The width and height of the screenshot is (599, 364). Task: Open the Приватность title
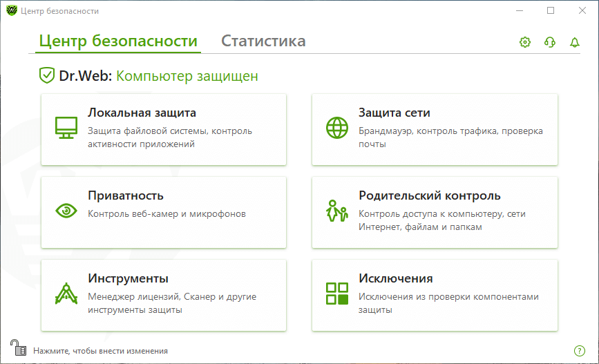[x=126, y=195]
